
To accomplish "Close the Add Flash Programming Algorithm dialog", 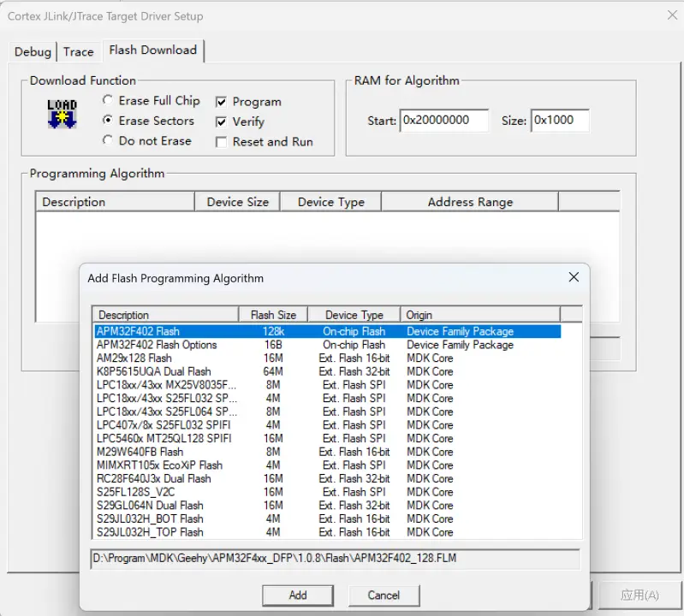I will (574, 277).
